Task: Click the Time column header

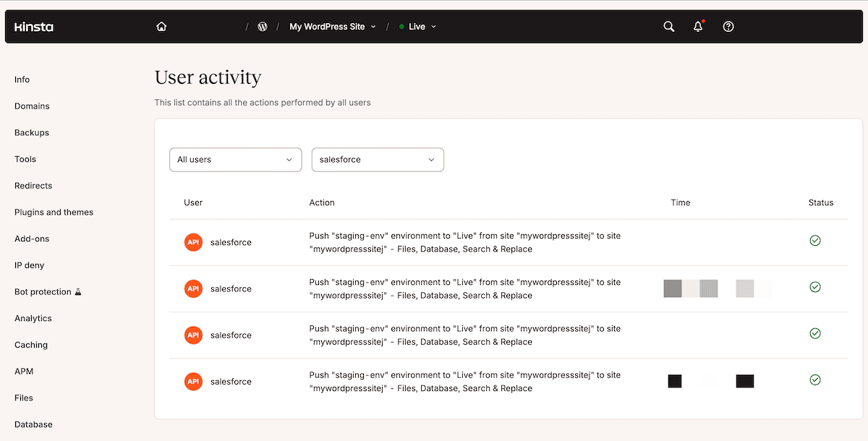Action: click(681, 202)
